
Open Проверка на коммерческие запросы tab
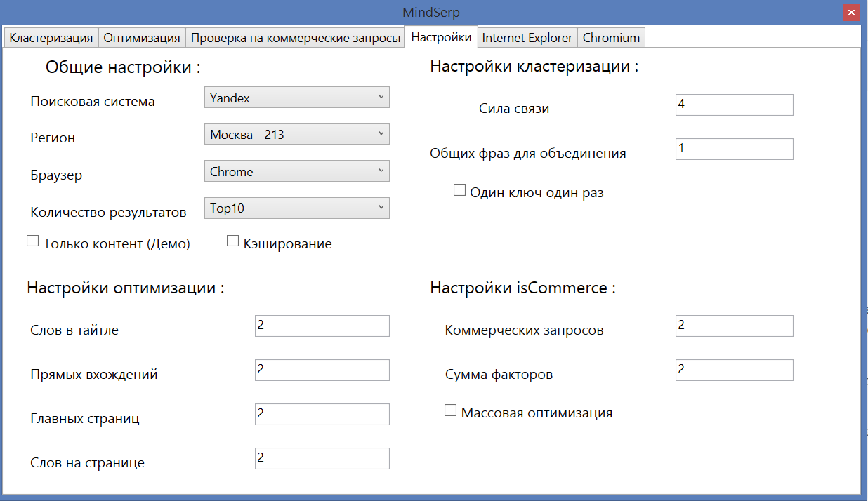coord(295,38)
